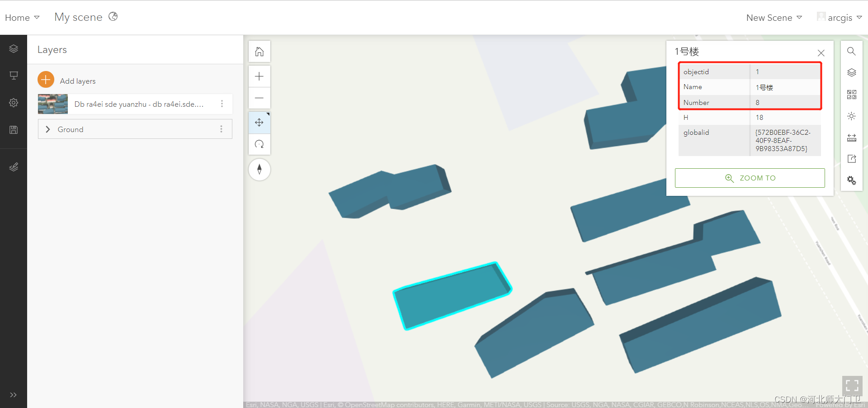The height and width of the screenshot is (408, 868).
Task: Open the Search tool icon
Action: pos(851,51)
